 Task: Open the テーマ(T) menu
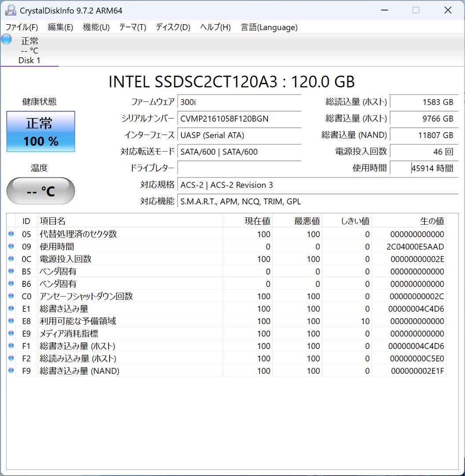pos(132,27)
